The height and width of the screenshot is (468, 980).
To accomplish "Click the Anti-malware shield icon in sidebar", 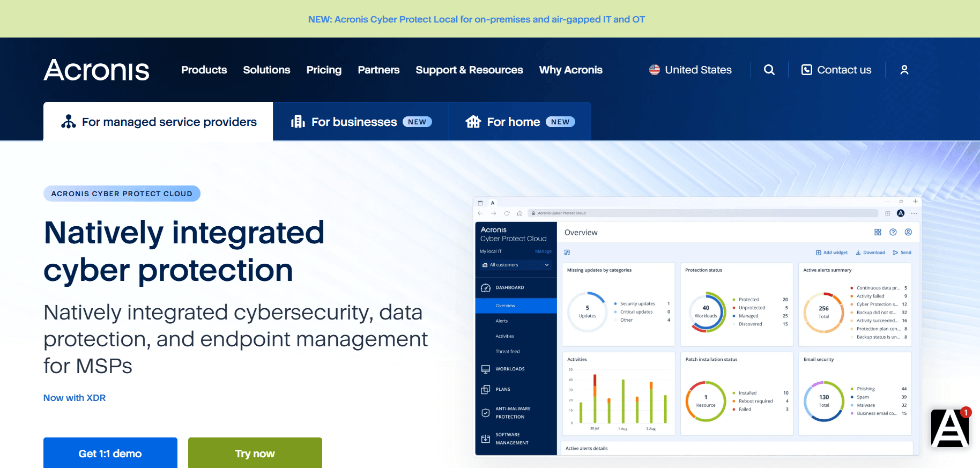I will coord(486,413).
